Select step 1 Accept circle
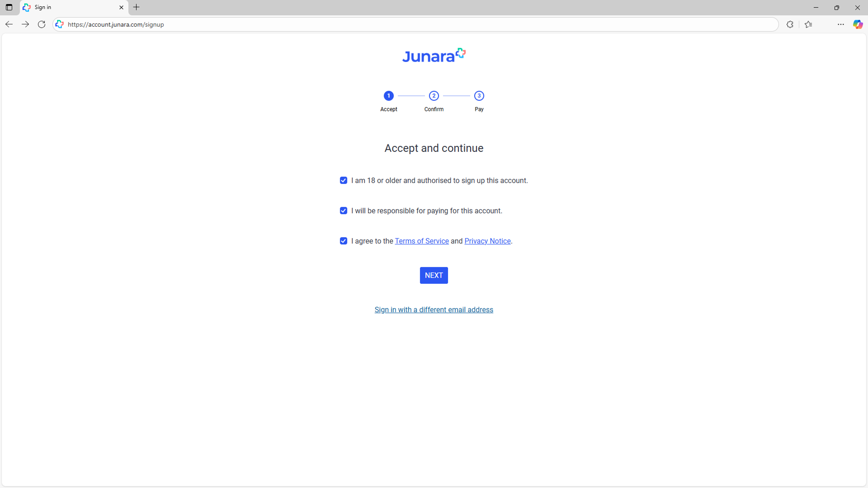Screen dimensions: 868x488 click(388, 96)
